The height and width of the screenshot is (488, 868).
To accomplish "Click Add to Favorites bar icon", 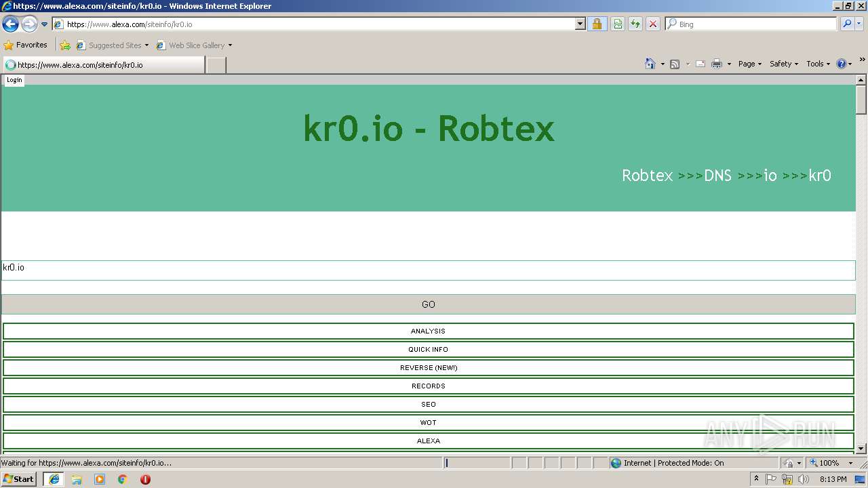I will coord(65,45).
